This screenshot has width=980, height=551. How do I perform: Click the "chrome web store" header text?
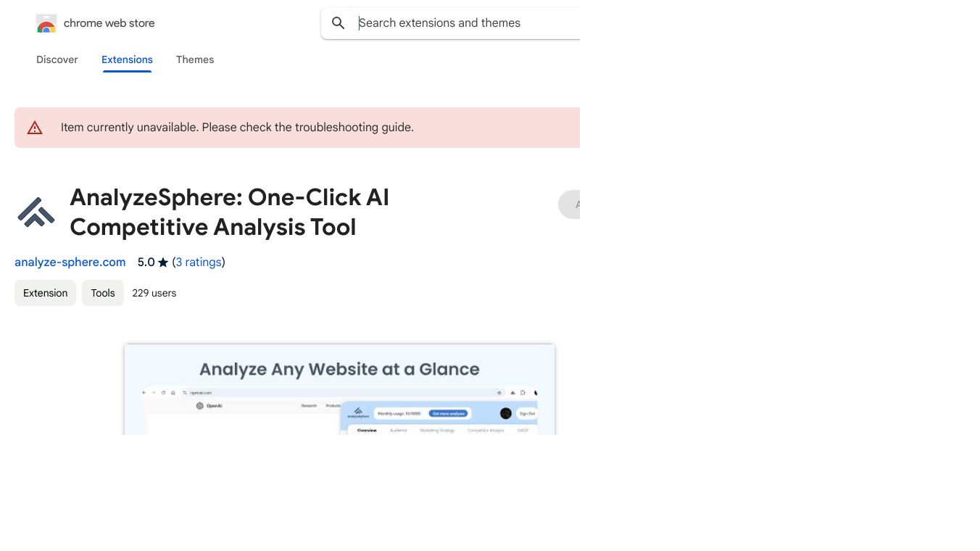(x=109, y=23)
